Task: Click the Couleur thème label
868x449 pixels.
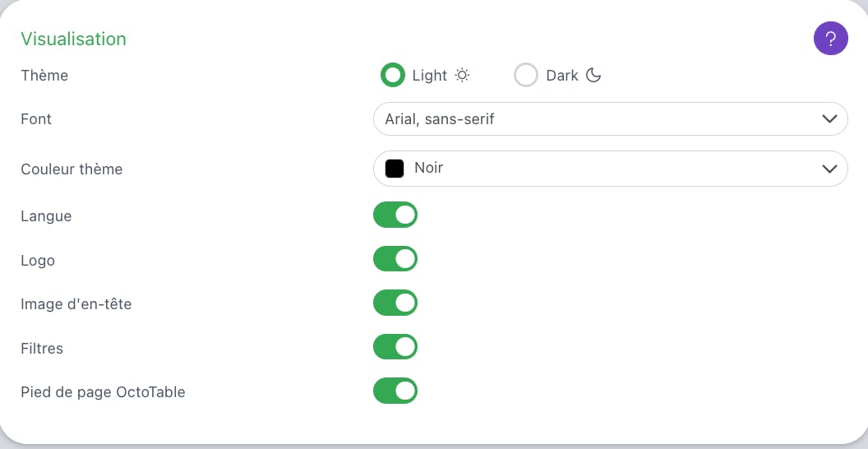Action: 72,169
